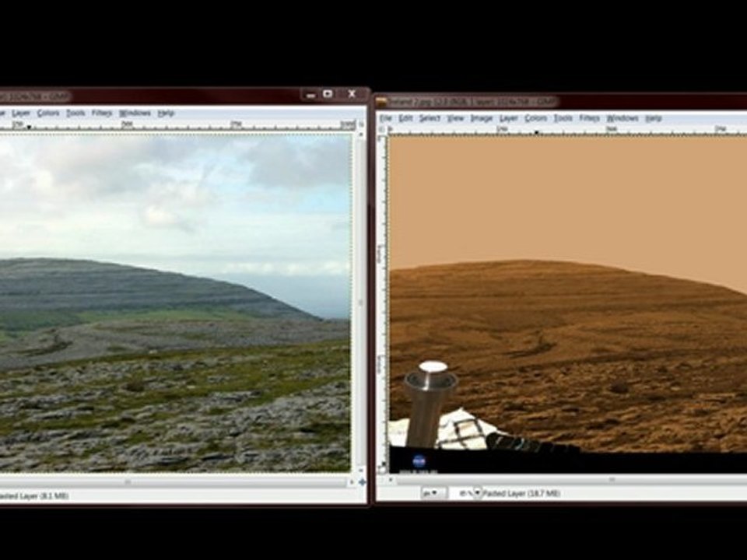
Task: Open the Layer menu in the right GIMP window
Action: coord(509,118)
